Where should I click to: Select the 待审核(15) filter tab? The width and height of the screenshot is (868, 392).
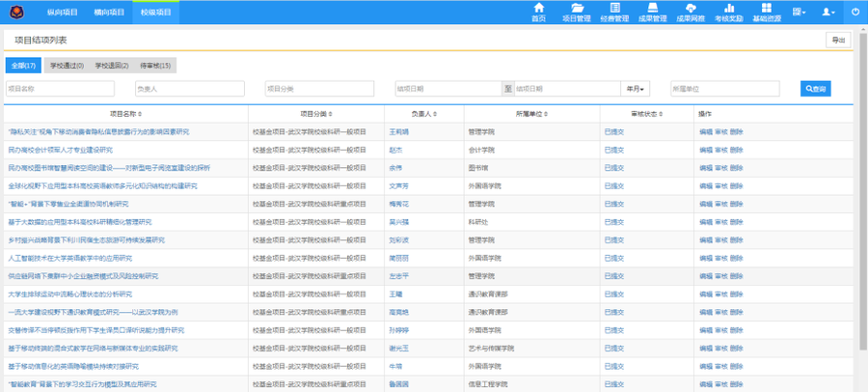point(155,66)
